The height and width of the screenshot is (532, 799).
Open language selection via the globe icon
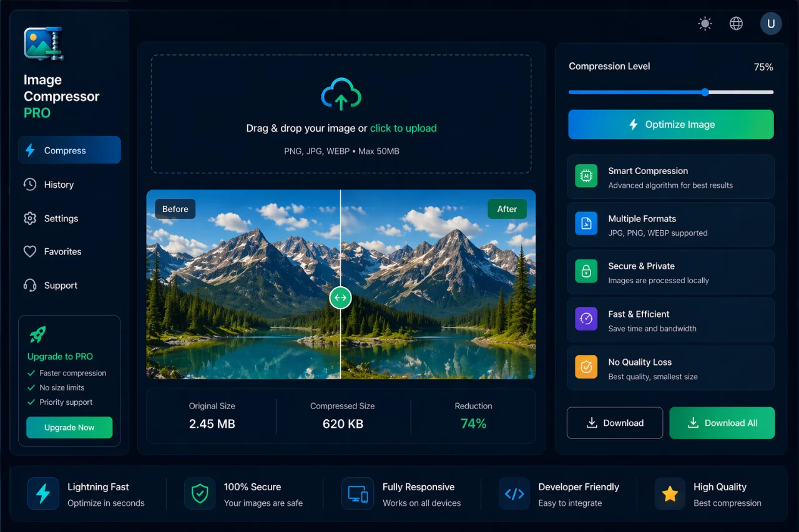pyautogui.click(x=736, y=24)
